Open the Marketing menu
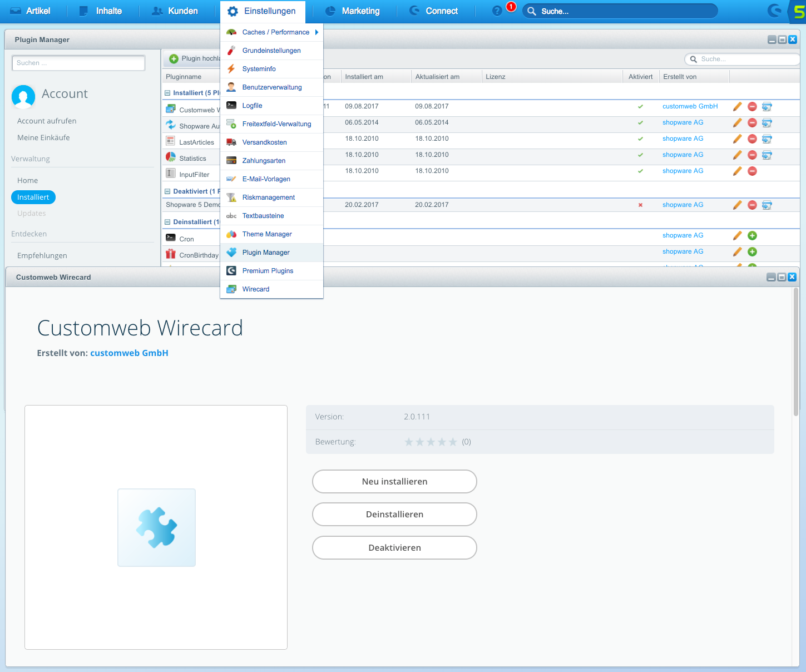Viewport: 806px width, 672px height. (353, 11)
